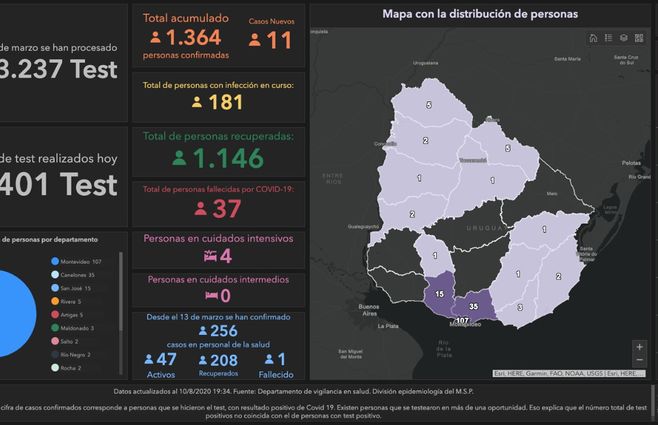Viewport: 658px width, 425px height.
Task: Click the Casos Nuevos person icon
Action: click(254, 41)
